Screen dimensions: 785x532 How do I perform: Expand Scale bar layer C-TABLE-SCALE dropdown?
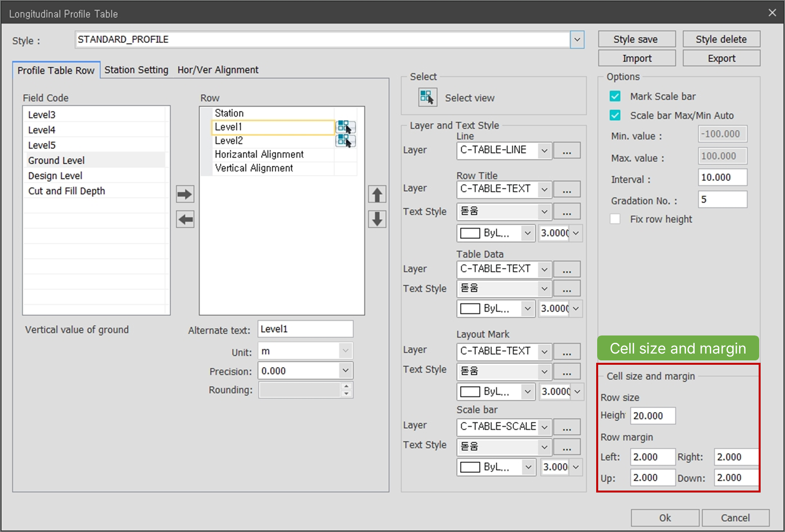544,427
